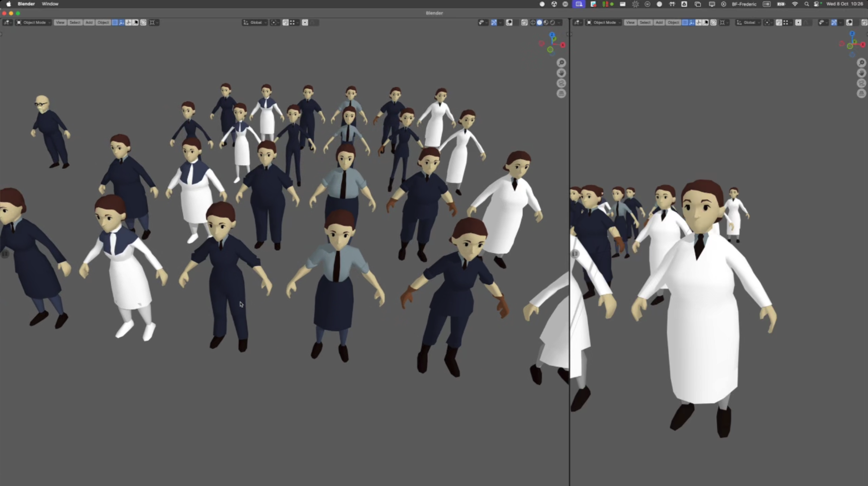Click the zoom magnifier in left viewport

[x=561, y=63]
